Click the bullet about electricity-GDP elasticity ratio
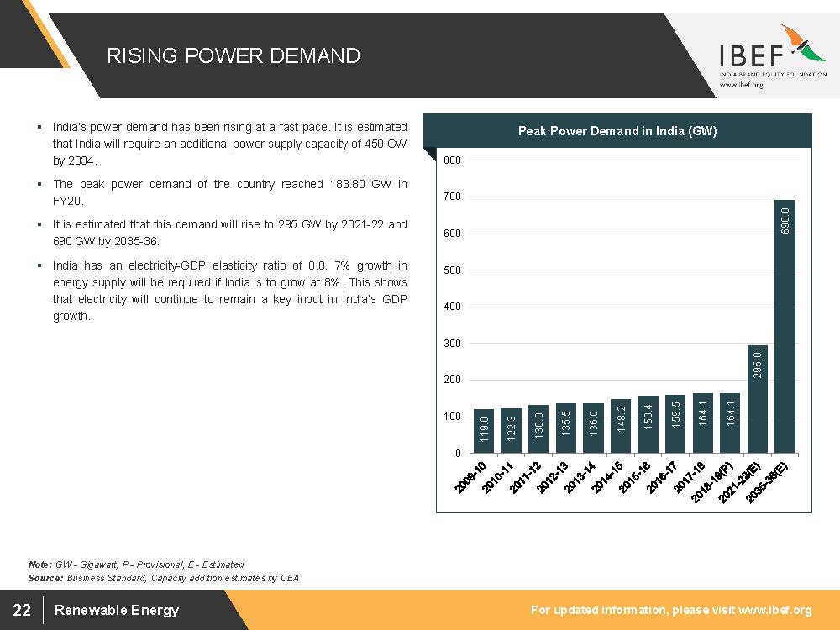Screen dimensions: 840x630 point(229,291)
